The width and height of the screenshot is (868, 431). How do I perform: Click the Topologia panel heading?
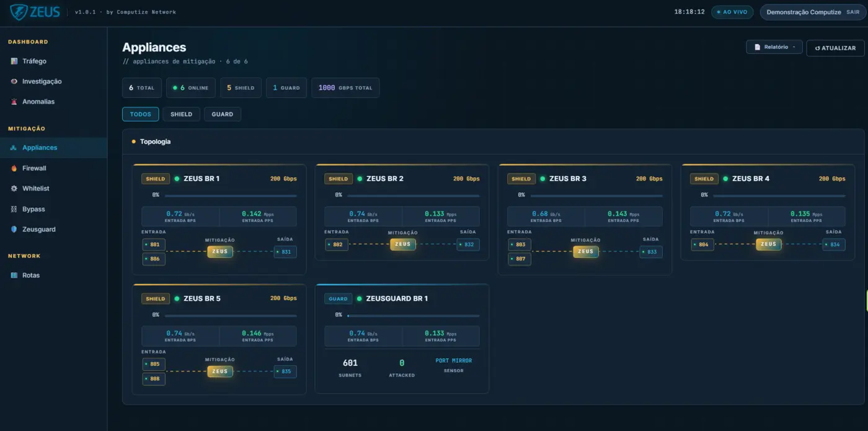click(155, 142)
